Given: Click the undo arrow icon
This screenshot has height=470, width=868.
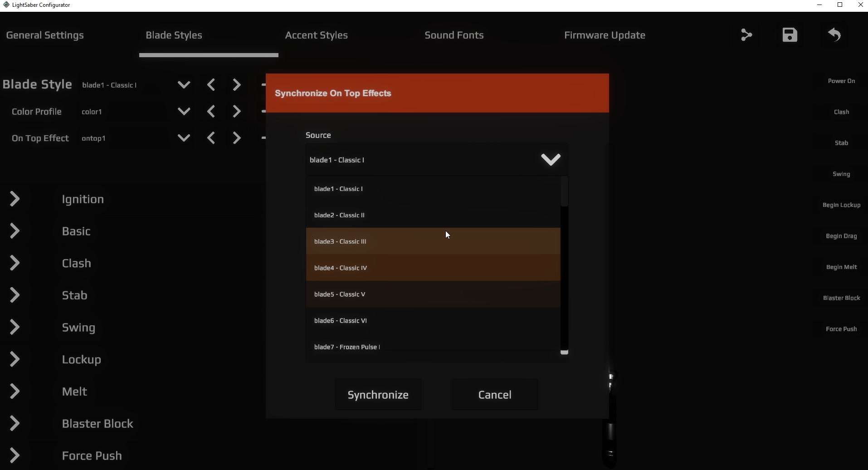Looking at the screenshot, I should pos(834,35).
